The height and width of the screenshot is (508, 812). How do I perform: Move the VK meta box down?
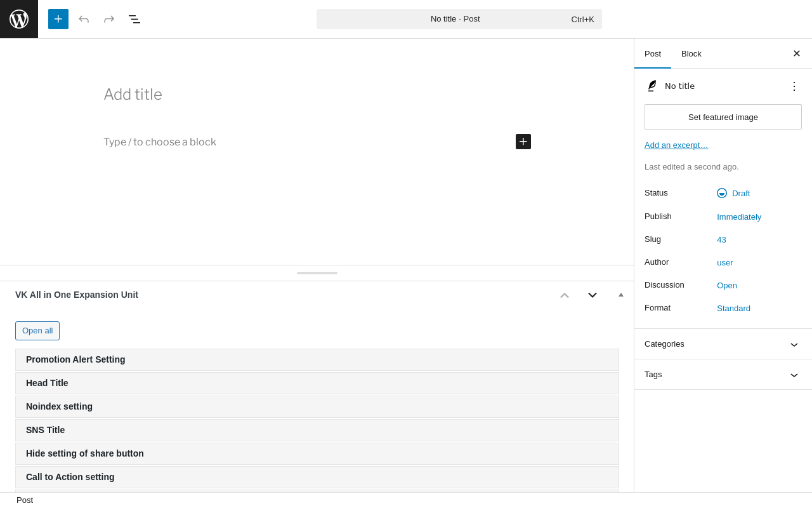593,295
